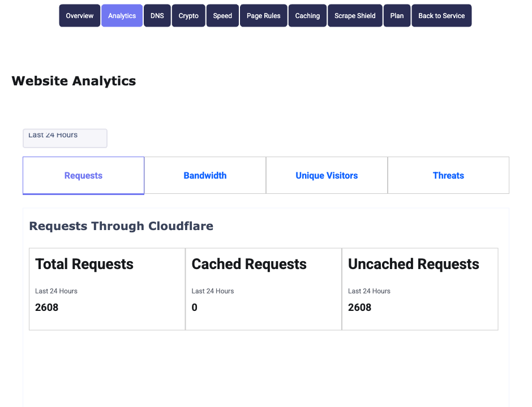Click Last 24 Hours under Total Requests
This screenshot has width=532, height=407.
click(x=57, y=291)
